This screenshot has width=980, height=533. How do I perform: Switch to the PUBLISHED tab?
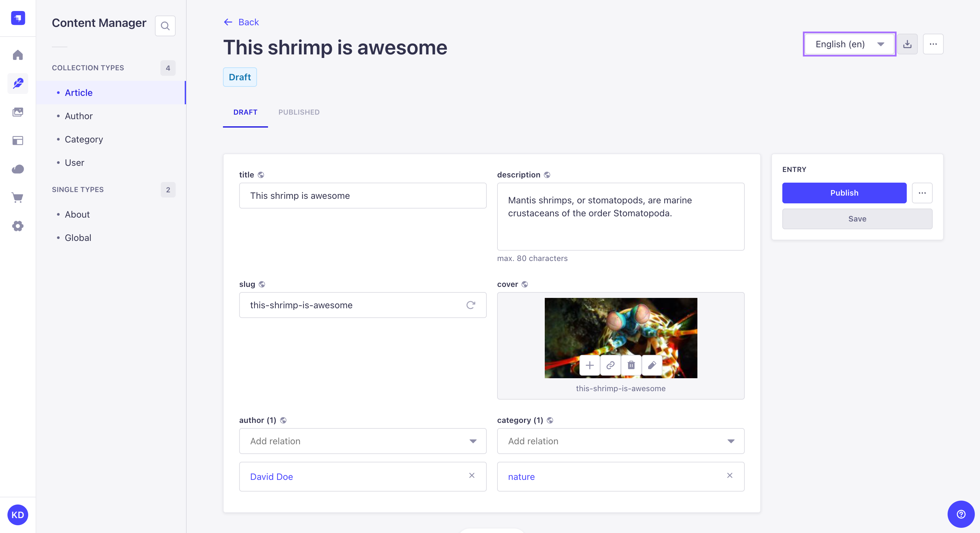pyautogui.click(x=299, y=112)
